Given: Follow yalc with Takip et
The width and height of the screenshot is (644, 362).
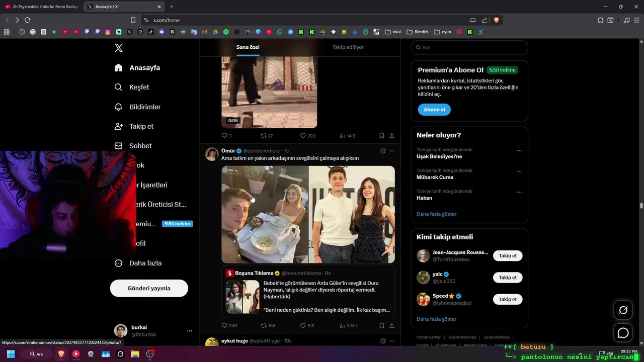Looking at the screenshot, I should point(508,278).
